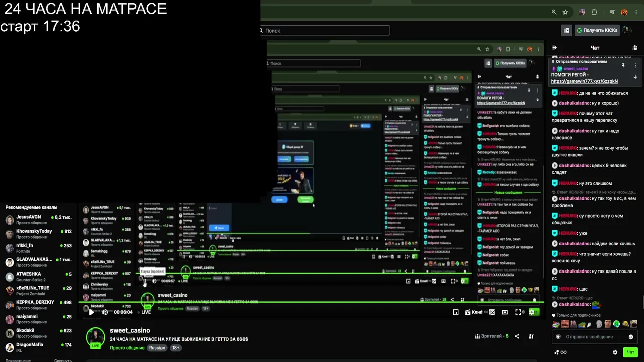Open DragonMafia recommended channel
Screen dimensions: 644x362
pos(38,347)
